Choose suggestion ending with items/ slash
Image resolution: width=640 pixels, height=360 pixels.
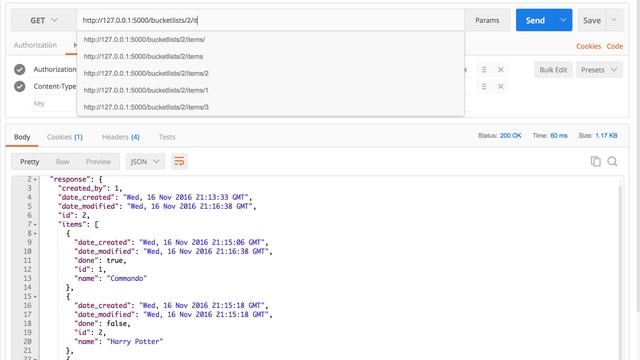coord(270,40)
